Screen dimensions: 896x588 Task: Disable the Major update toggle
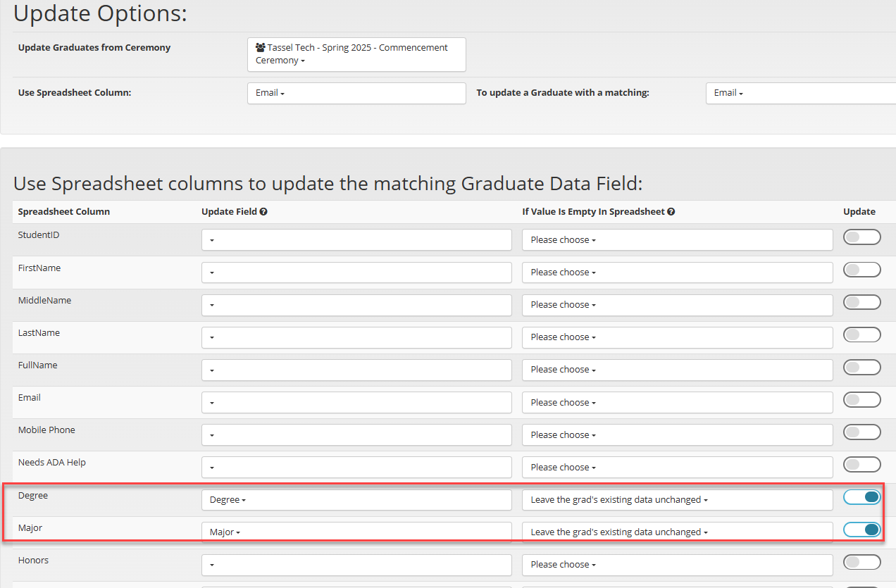861,530
